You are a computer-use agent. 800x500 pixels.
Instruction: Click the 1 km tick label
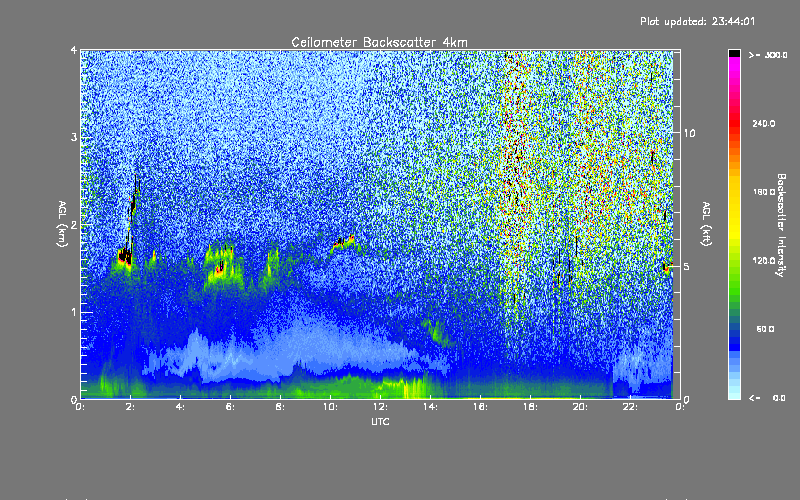click(x=74, y=312)
